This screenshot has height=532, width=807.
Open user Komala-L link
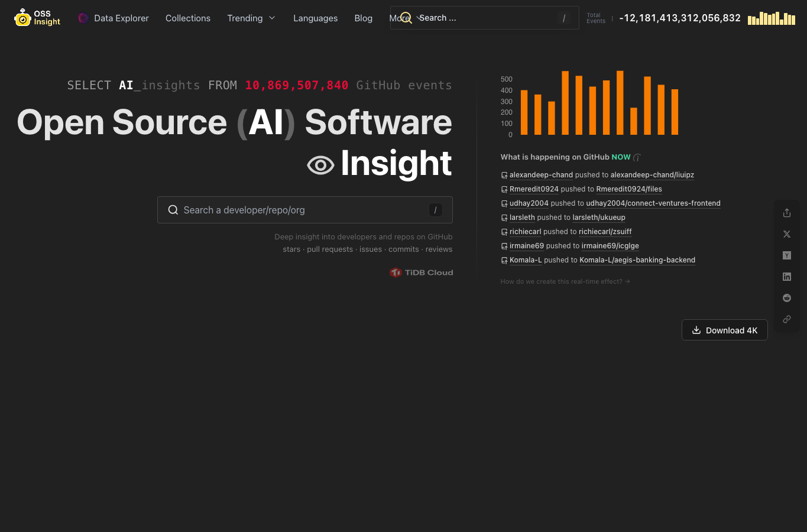coord(526,260)
